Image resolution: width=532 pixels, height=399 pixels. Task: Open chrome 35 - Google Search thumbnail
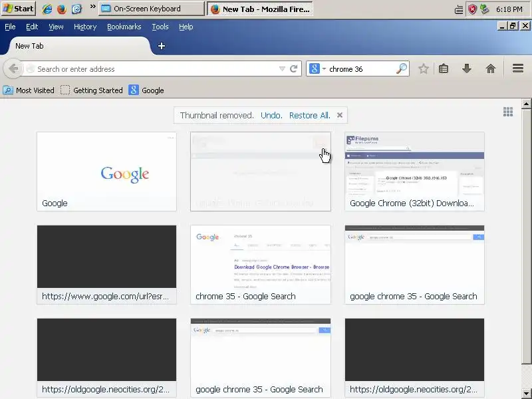(261, 265)
